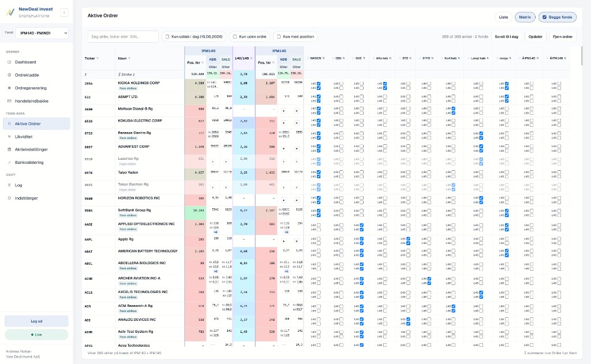Click 'HORIZON ROBOTICS INC' row name
Image resolution: width=591 pixels, height=364 pixels.
tap(139, 198)
